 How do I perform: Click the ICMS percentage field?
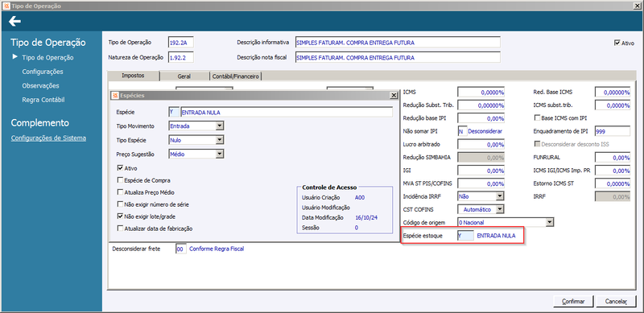point(481,92)
